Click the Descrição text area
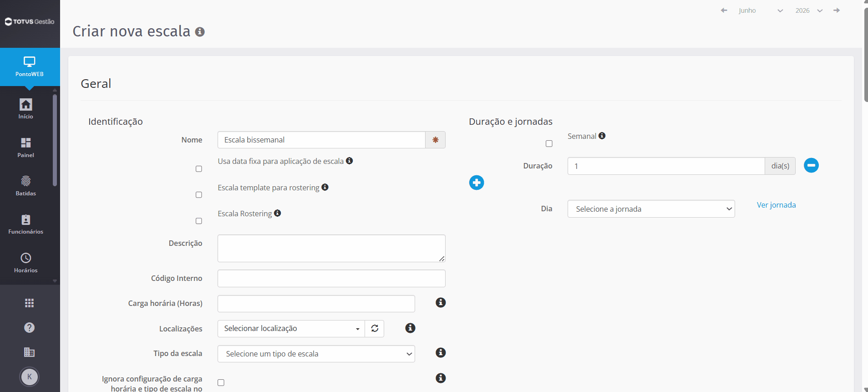The image size is (868, 392). (x=331, y=248)
